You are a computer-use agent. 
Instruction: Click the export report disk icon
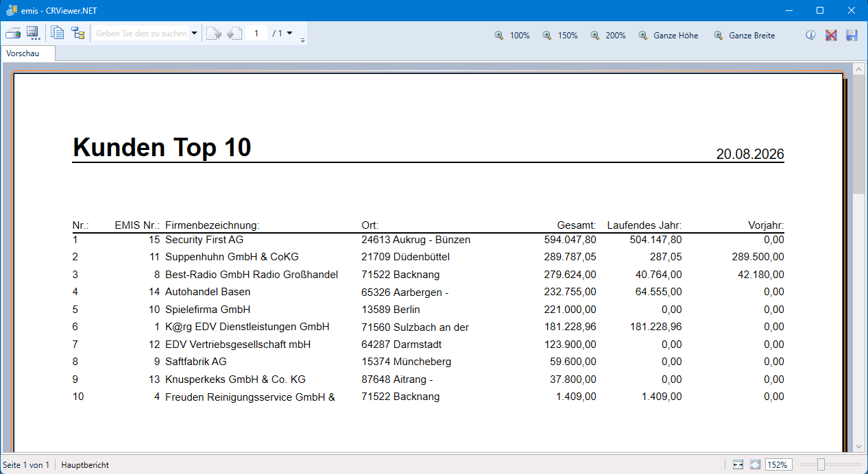pyautogui.click(x=32, y=33)
